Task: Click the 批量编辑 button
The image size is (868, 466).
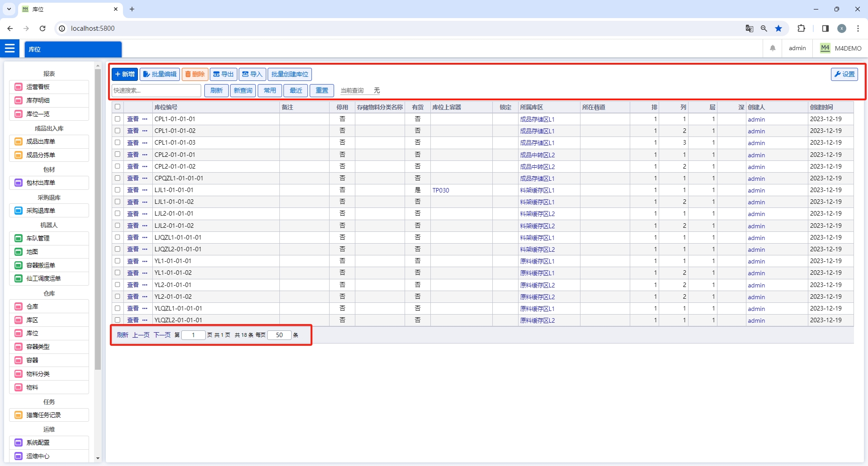Action: coord(160,74)
